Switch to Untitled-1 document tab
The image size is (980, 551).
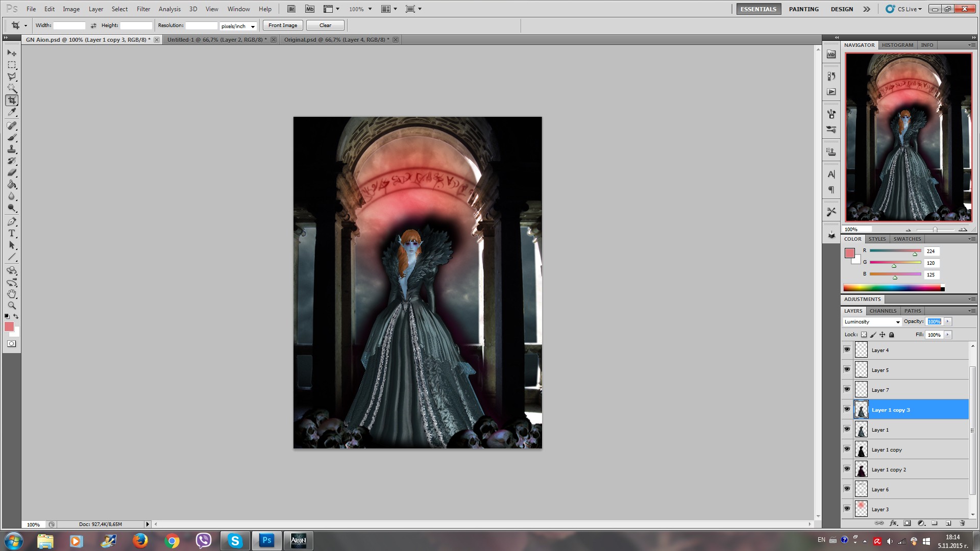pos(217,40)
